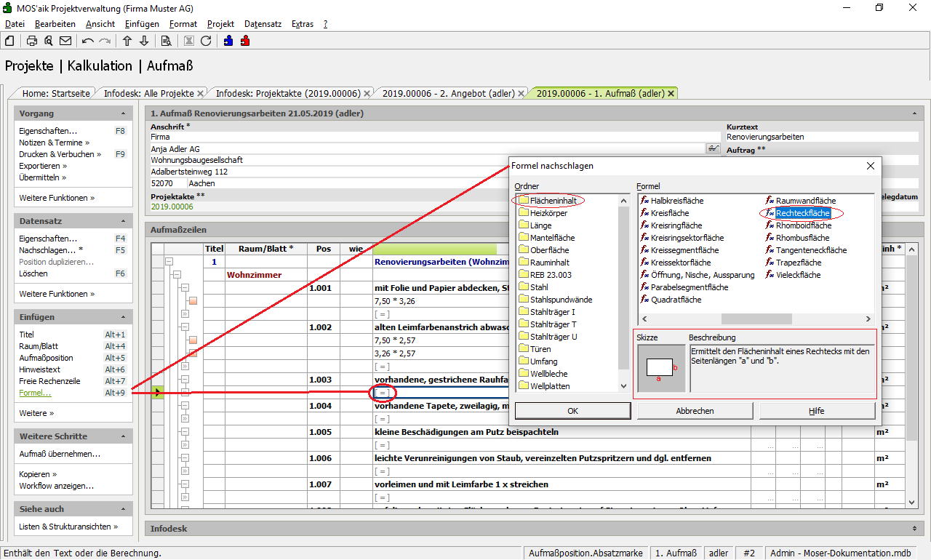Click the refresh icon in the toolbar

point(206,41)
